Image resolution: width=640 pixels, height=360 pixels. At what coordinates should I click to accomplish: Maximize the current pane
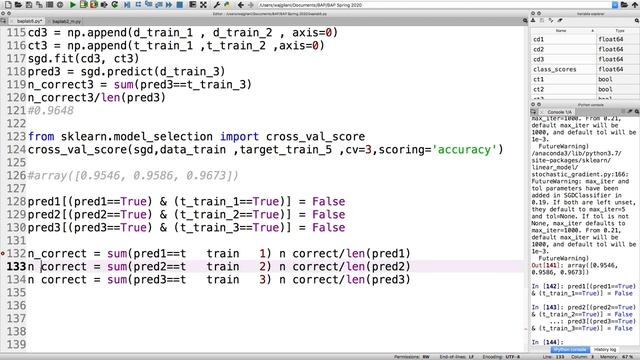coord(193,5)
